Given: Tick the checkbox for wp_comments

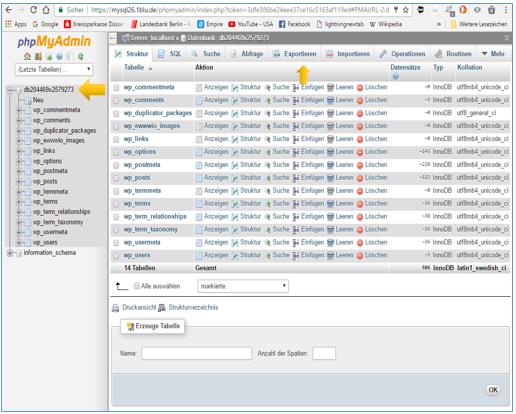Looking at the screenshot, I should [116, 100].
